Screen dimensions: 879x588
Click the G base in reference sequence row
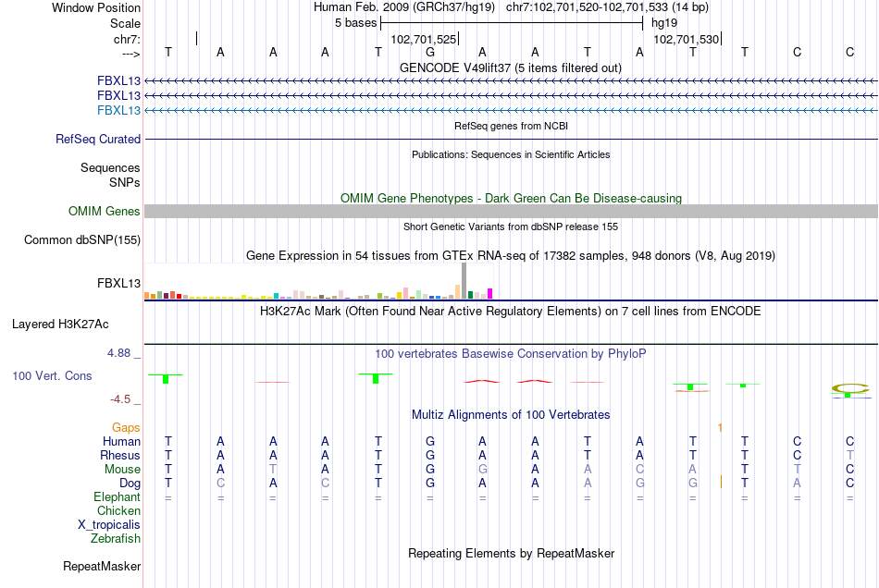pos(430,52)
